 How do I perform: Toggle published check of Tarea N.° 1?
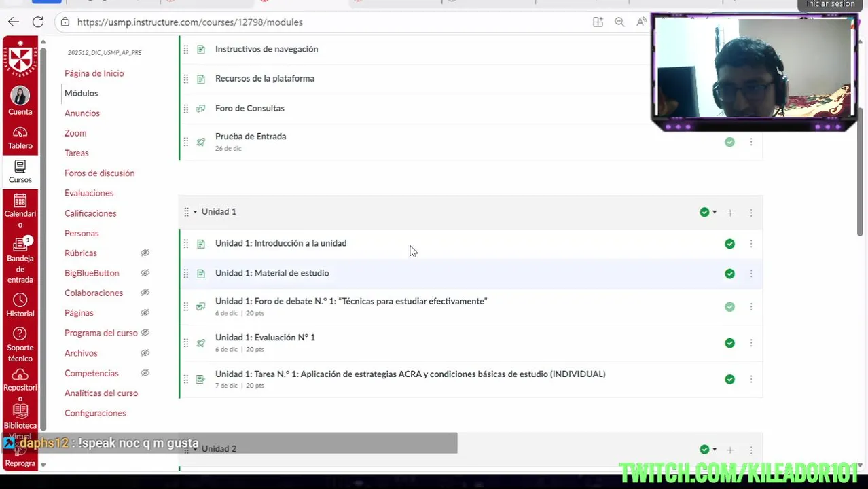click(x=729, y=379)
